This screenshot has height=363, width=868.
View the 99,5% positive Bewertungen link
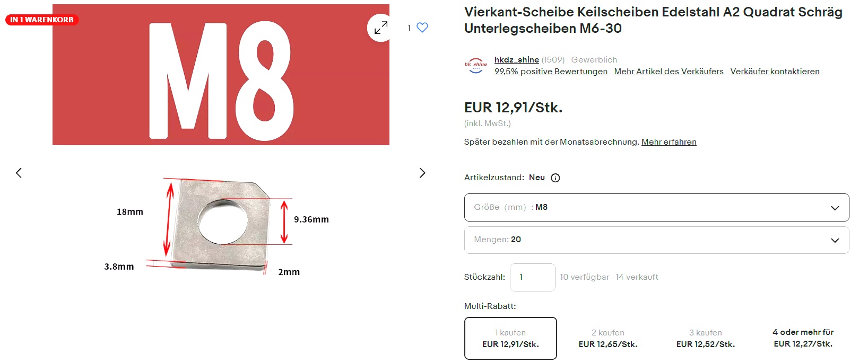point(551,72)
